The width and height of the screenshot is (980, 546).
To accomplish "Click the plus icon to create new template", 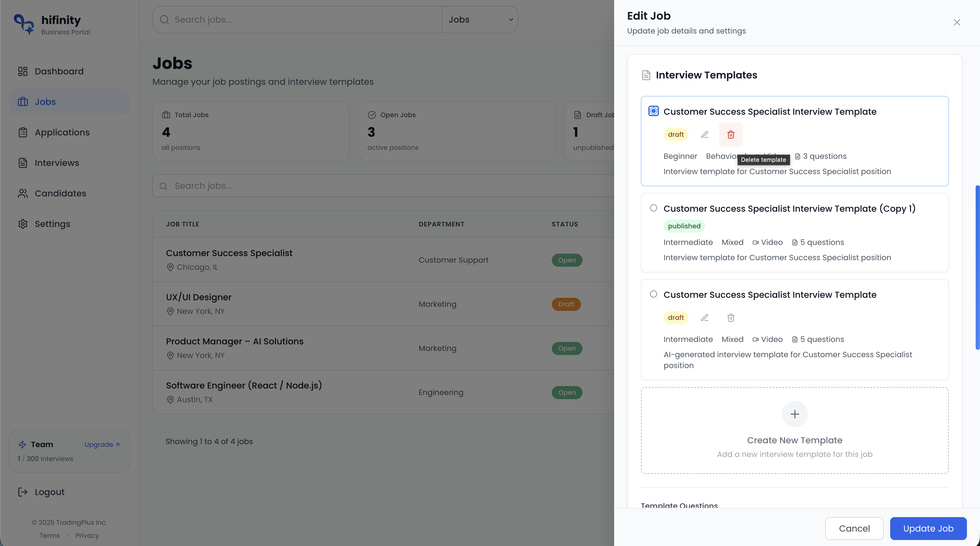I will [794, 414].
